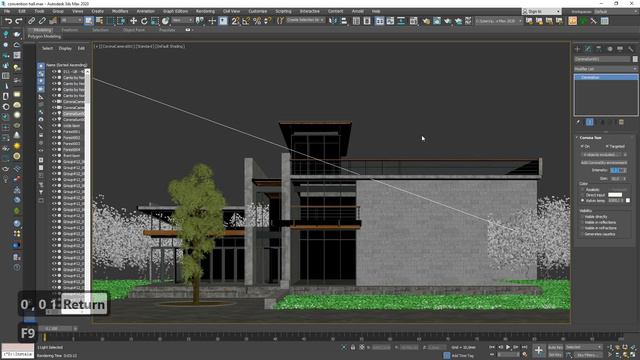Open Create Selection Set dropdown
The image size is (640, 360).
[x=305, y=20]
